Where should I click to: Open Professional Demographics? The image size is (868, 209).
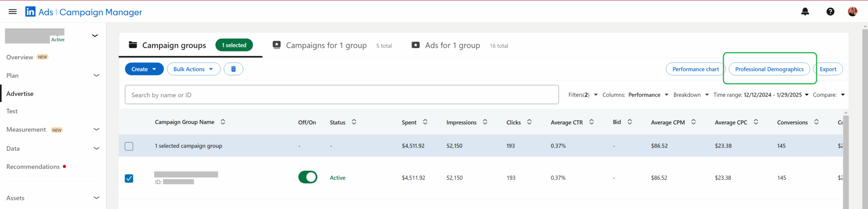coord(769,69)
